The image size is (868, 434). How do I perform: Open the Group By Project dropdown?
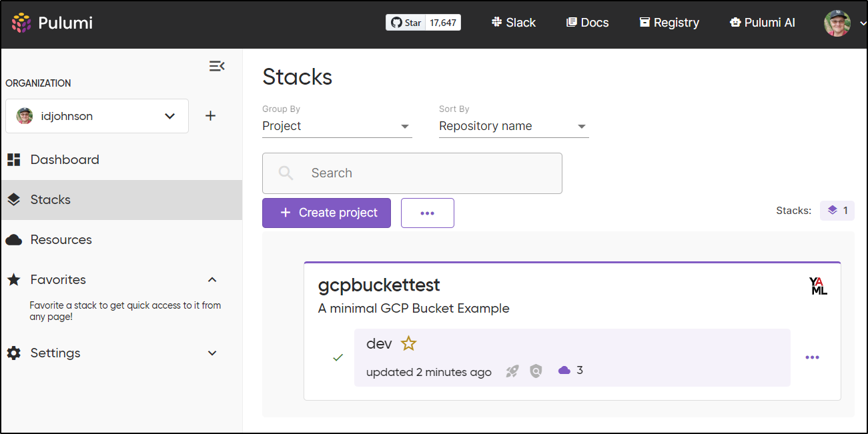(337, 126)
